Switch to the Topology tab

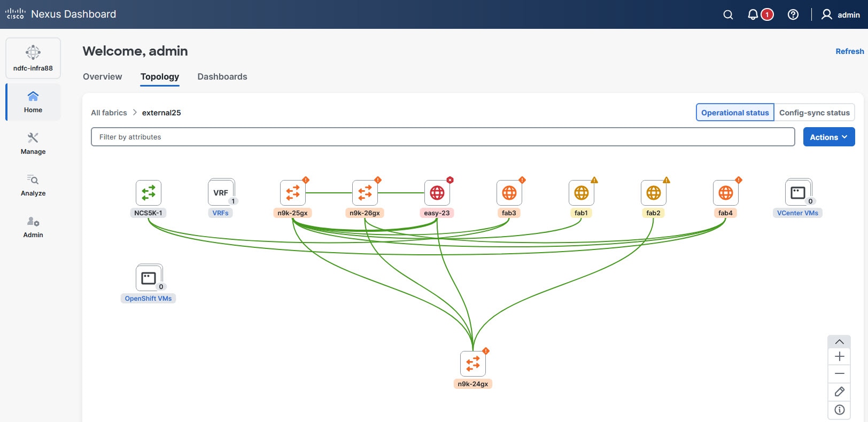tap(160, 76)
